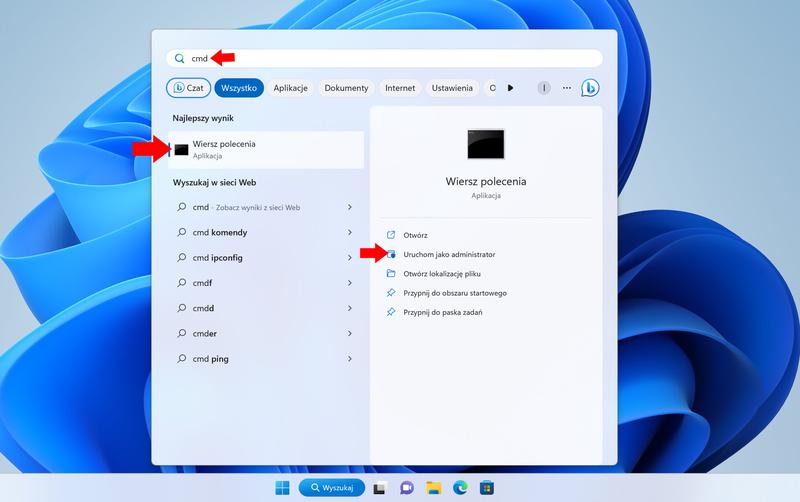Image resolution: width=800 pixels, height=502 pixels.
Task: Open Microsoft Edge from the taskbar
Action: click(460, 488)
